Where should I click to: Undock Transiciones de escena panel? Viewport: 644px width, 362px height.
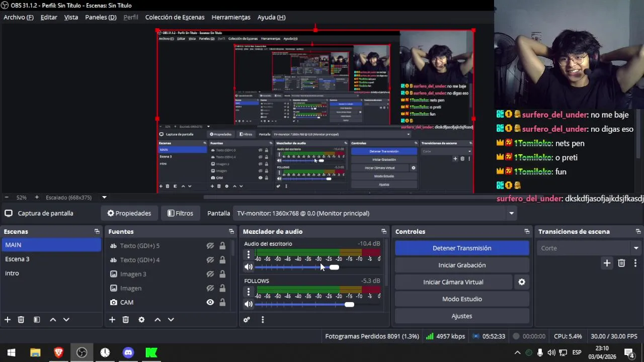(638, 232)
